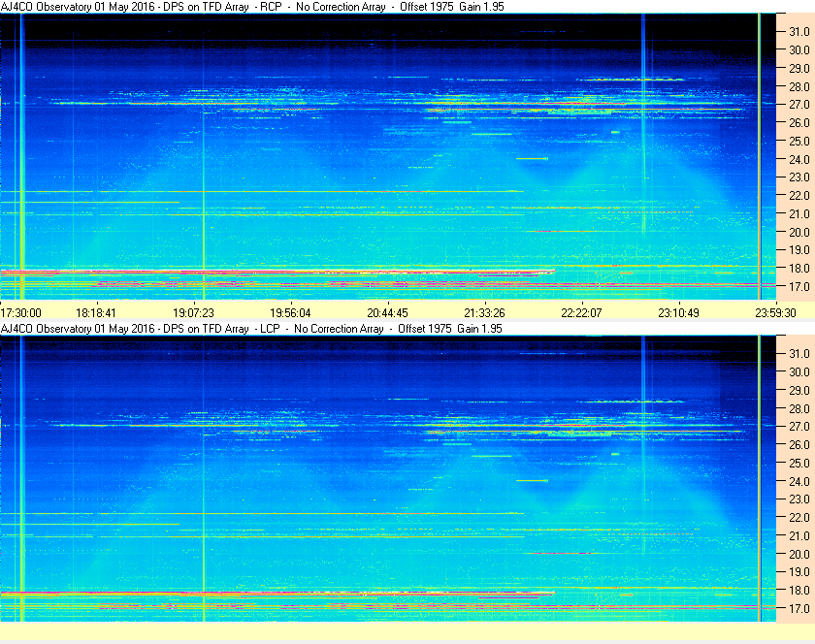Click 24.0 frequency label on LCP plot
Image resolution: width=815 pixels, height=644 pixels.
[799, 481]
